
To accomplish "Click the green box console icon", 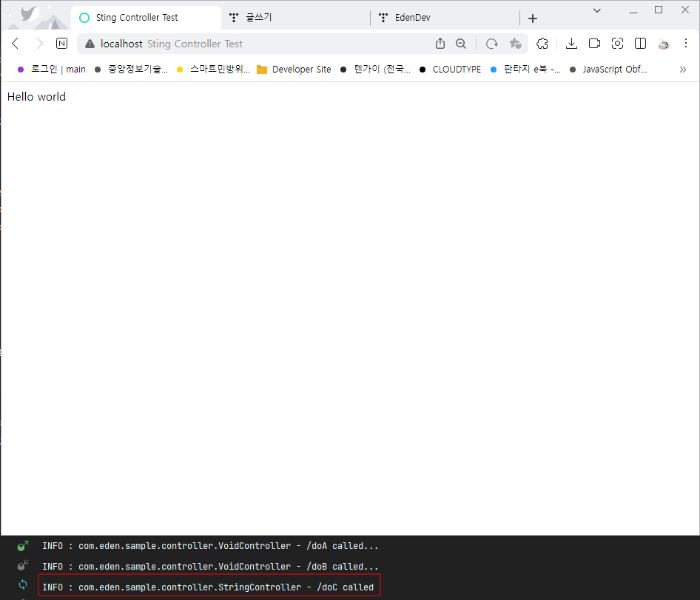I will tap(22, 545).
